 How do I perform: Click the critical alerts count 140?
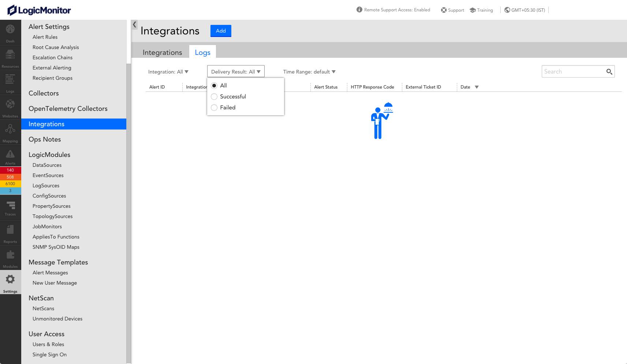point(10,170)
